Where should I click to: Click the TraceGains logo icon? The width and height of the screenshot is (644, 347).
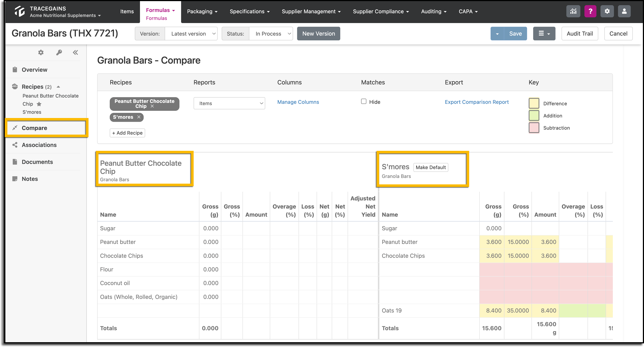(20, 11)
